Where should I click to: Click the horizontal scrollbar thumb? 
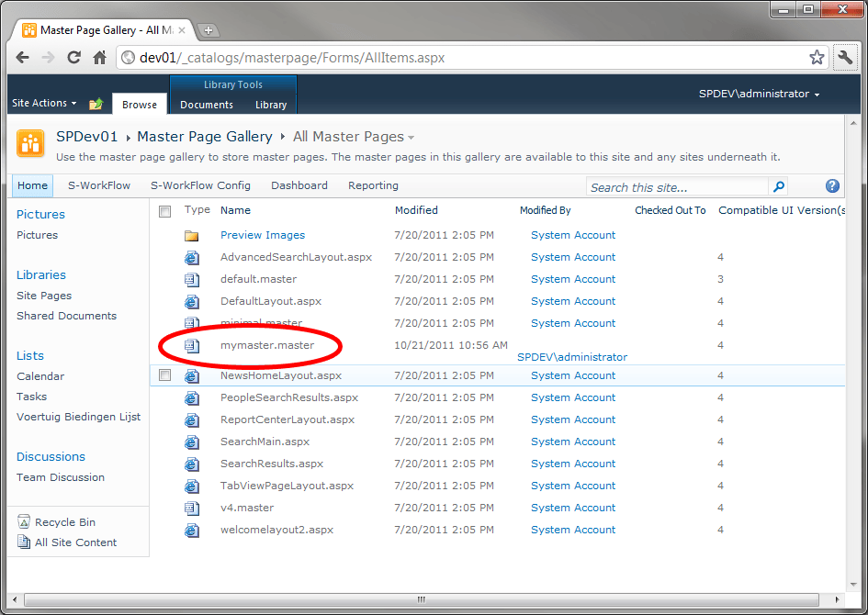click(422, 599)
